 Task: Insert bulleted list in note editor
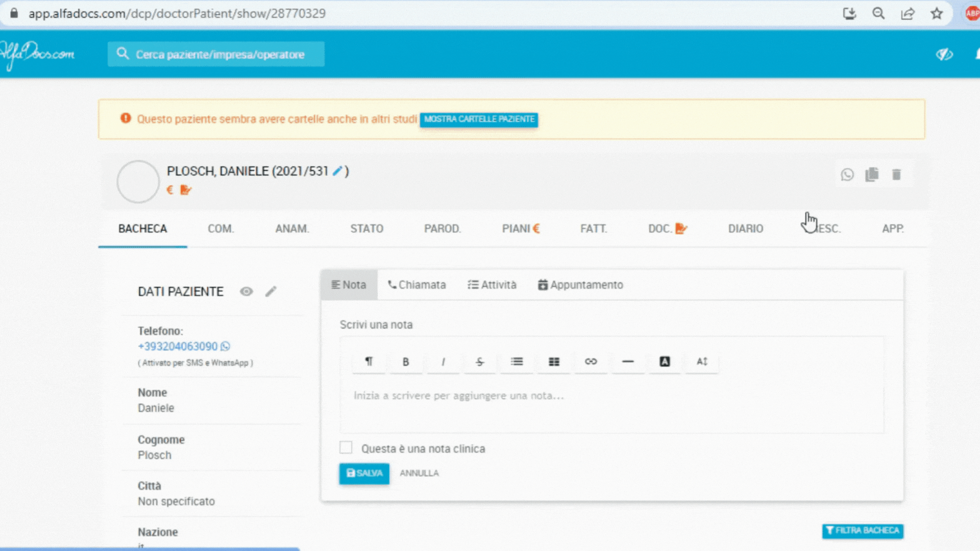[x=517, y=362]
